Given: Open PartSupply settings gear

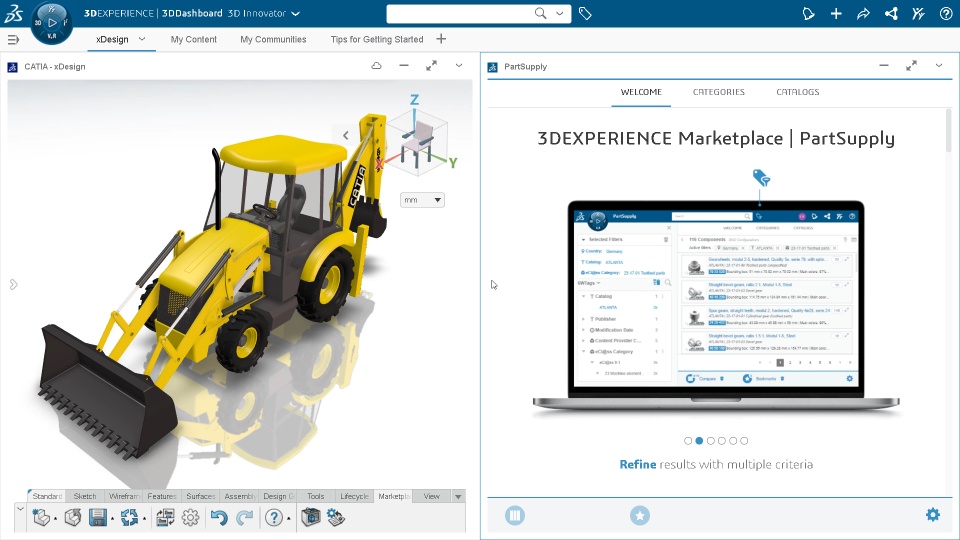Looking at the screenshot, I should click(x=932, y=515).
